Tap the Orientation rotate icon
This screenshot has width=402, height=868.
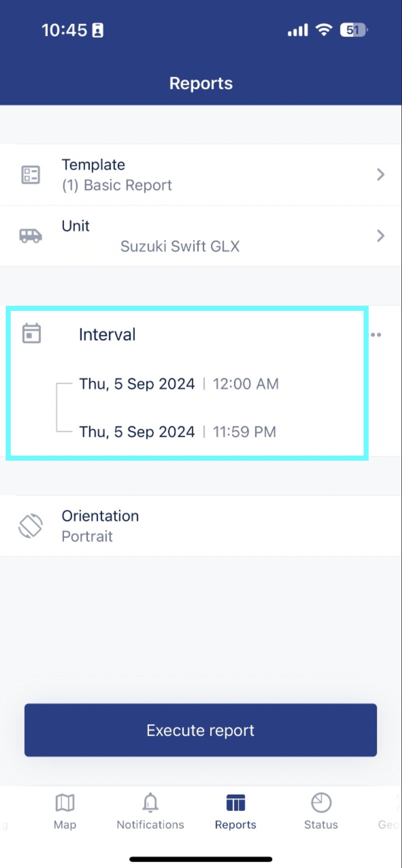pos(31,526)
